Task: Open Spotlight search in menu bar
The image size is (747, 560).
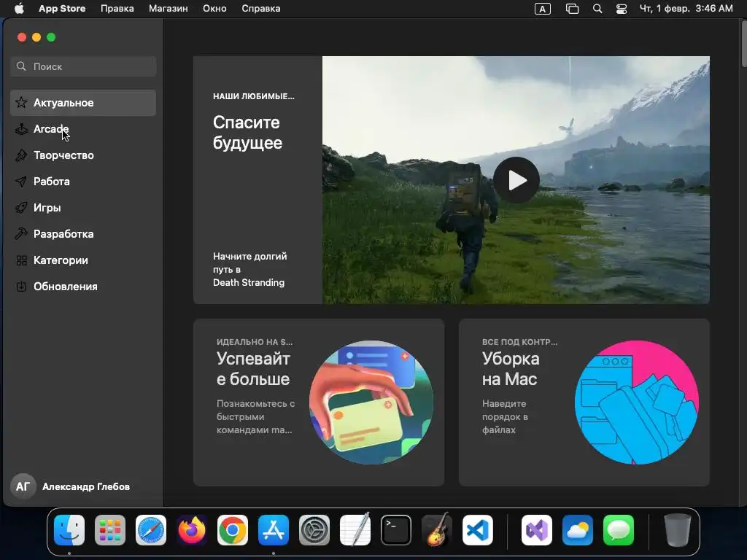Action: pos(597,9)
